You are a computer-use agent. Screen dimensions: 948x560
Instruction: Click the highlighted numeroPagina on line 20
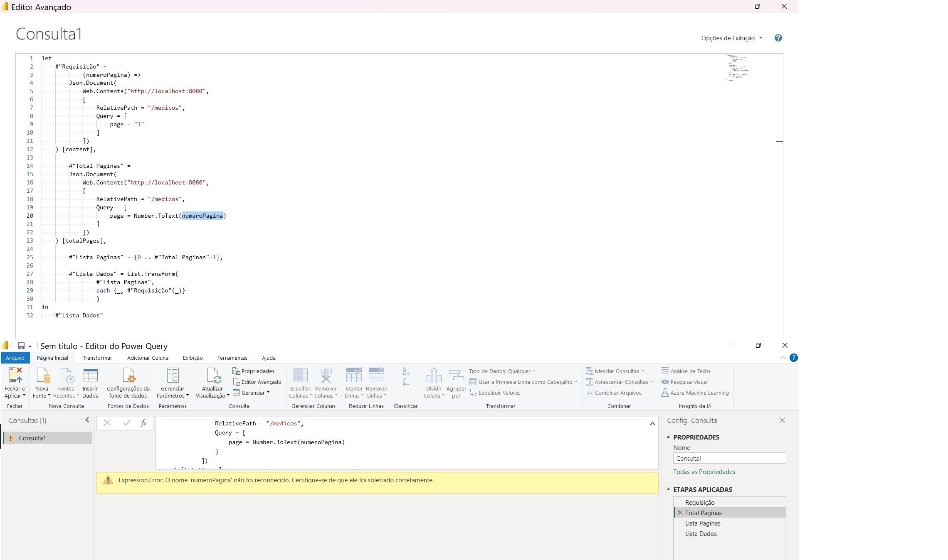coord(202,216)
